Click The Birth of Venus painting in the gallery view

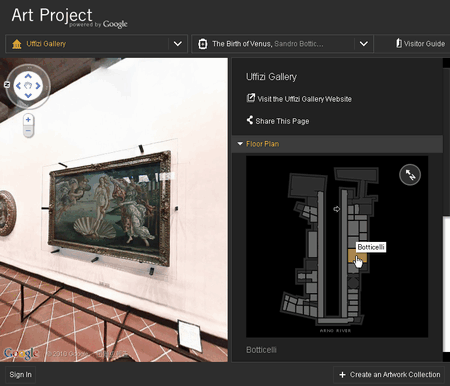(110, 208)
